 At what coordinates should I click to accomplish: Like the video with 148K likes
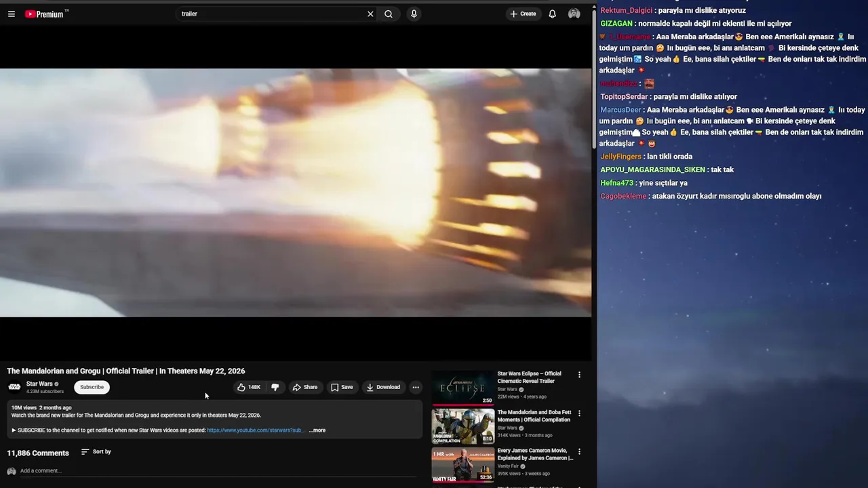click(249, 387)
